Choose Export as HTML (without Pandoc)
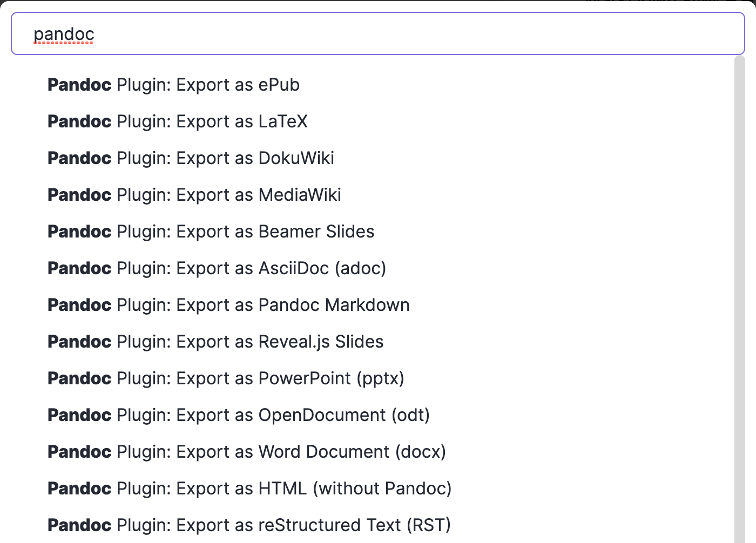Screen dimensions: 756x543 tap(249, 488)
